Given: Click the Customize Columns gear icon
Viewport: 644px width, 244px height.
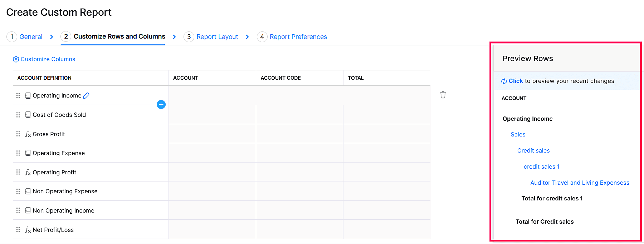Looking at the screenshot, I should (x=16, y=59).
